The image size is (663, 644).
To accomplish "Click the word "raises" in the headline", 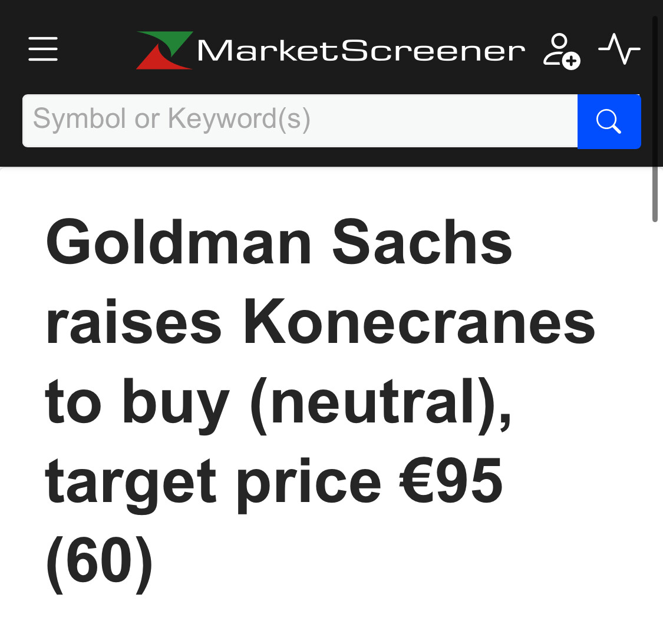I will click(x=133, y=323).
